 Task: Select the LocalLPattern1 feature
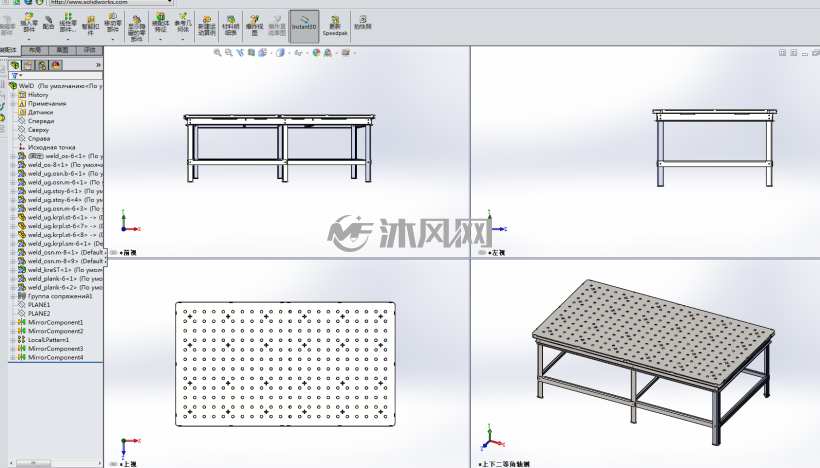point(48,340)
